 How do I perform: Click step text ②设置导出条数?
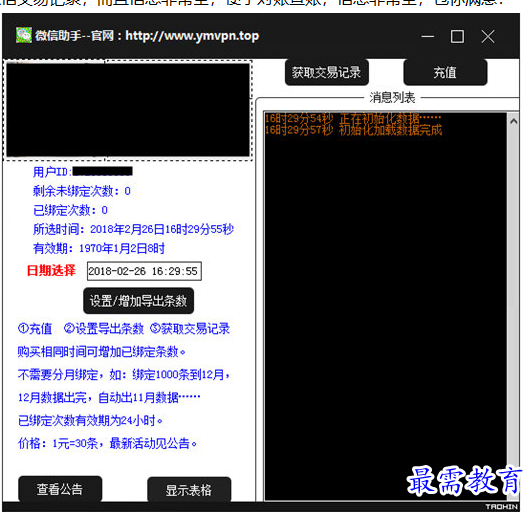coord(104,328)
